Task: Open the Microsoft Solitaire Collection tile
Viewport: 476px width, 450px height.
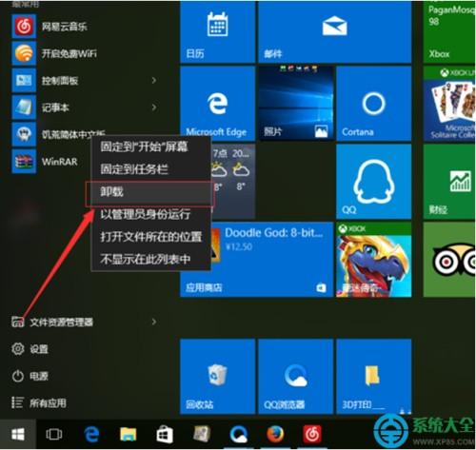Action: point(449,104)
